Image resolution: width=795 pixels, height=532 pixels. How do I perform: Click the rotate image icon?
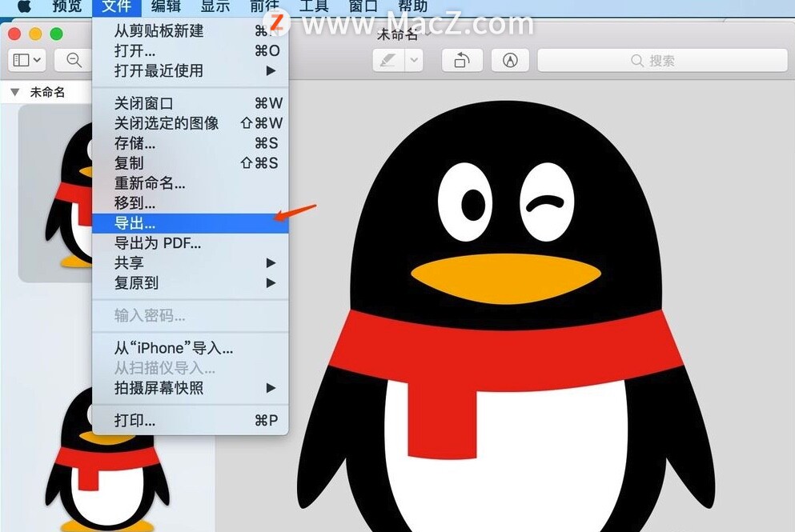(461, 61)
